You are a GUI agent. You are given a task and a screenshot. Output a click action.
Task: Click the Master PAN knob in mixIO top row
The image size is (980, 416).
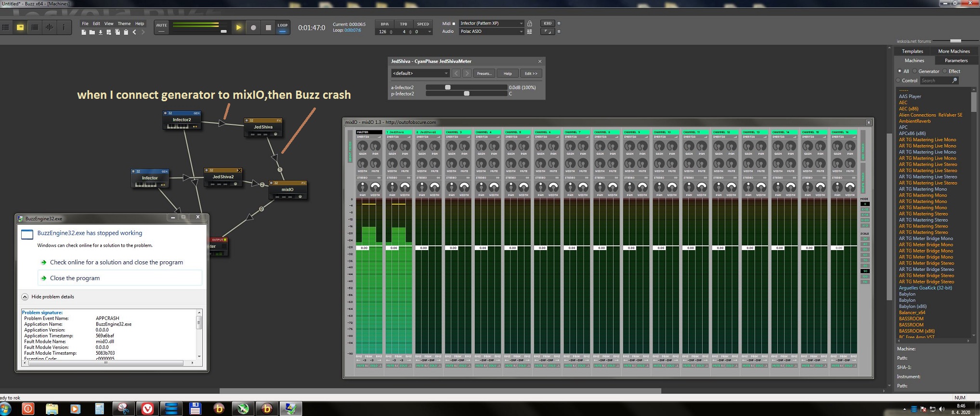tap(375, 146)
